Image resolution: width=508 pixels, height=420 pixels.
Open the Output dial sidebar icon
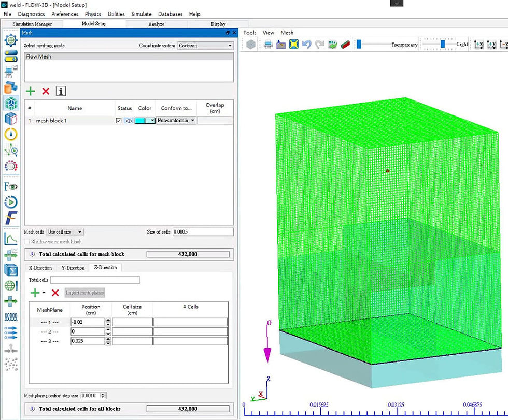11,166
